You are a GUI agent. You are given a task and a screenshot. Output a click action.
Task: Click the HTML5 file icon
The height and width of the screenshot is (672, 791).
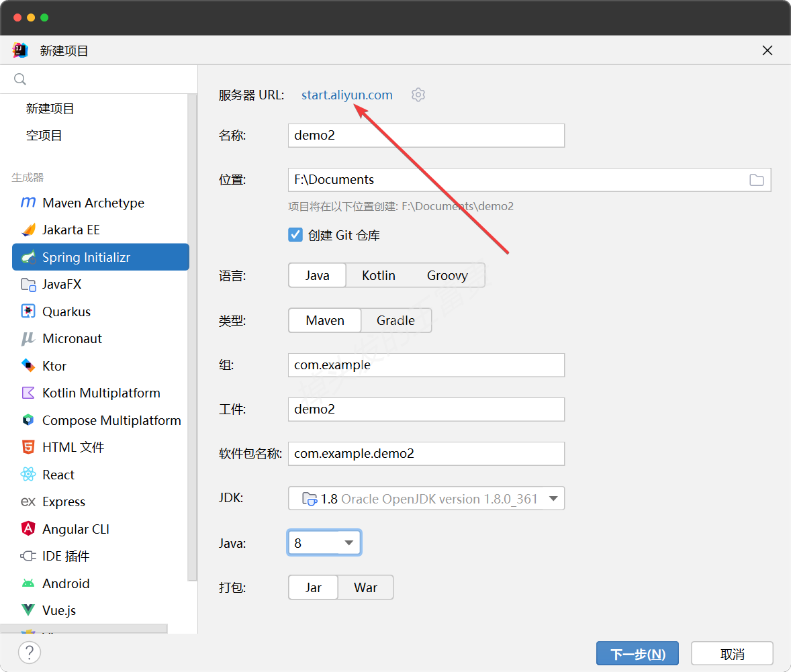coord(28,447)
